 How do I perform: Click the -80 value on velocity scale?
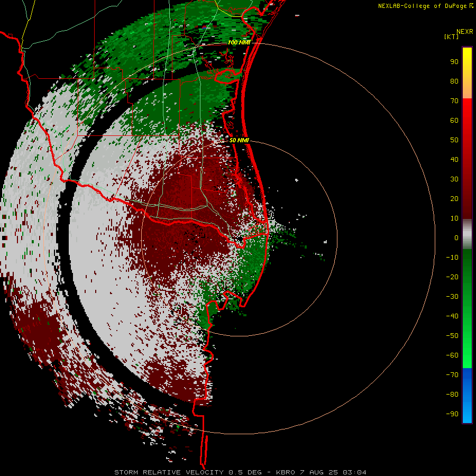pos(452,395)
